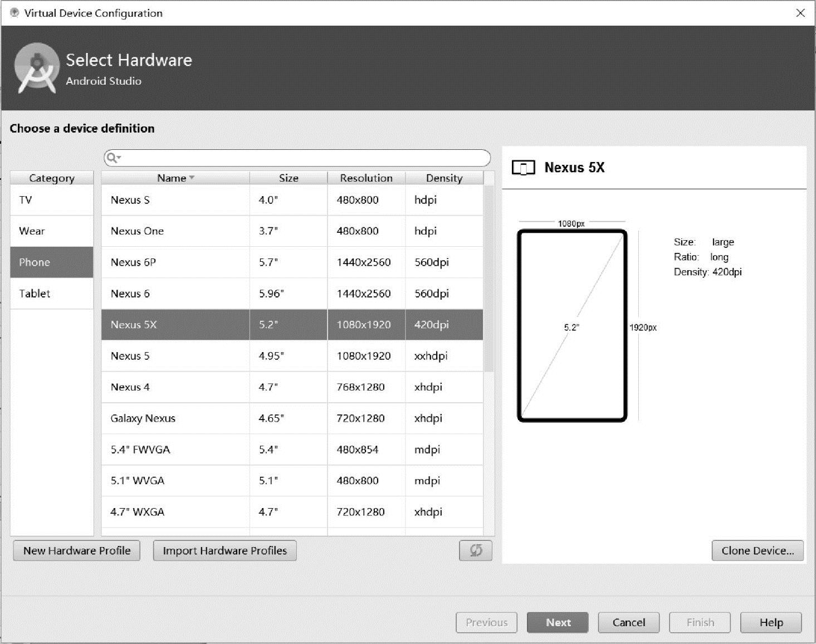Viewport: 816px width, 644px height.
Task: Select the Nexus S device row
Action: tap(292, 200)
